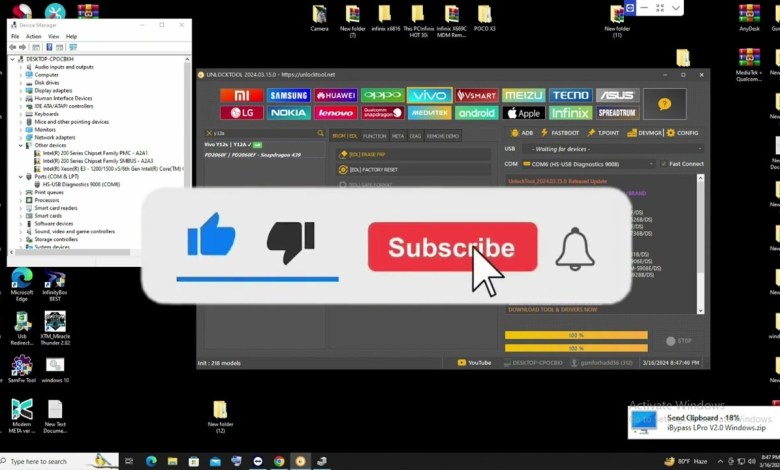
Task: Expand the Display adapters node
Action: click(20, 91)
